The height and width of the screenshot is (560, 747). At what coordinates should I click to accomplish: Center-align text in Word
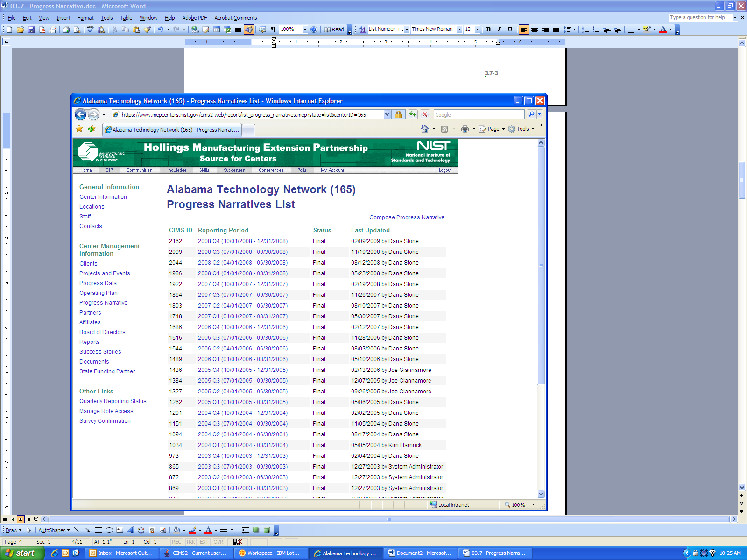535,29
